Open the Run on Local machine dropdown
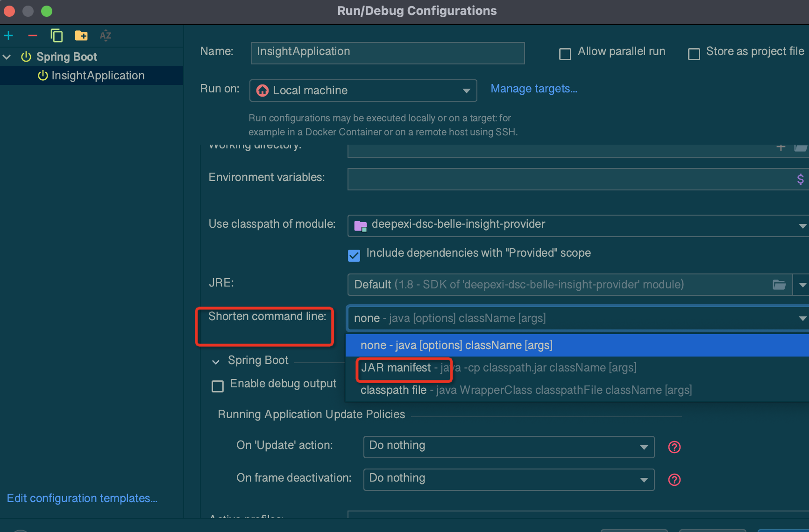This screenshot has width=809, height=532. click(x=363, y=91)
